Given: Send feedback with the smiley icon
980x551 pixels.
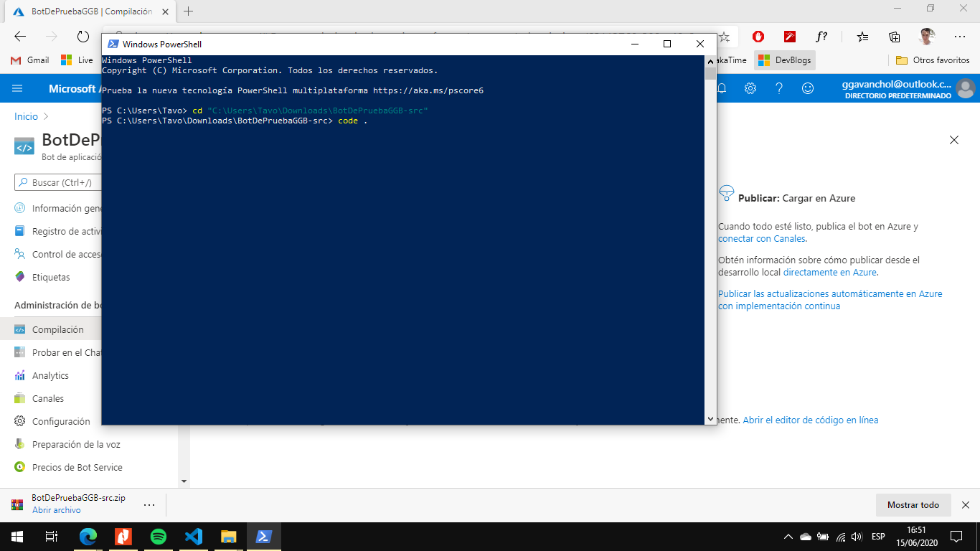Looking at the screenshot, I should 808,88.
